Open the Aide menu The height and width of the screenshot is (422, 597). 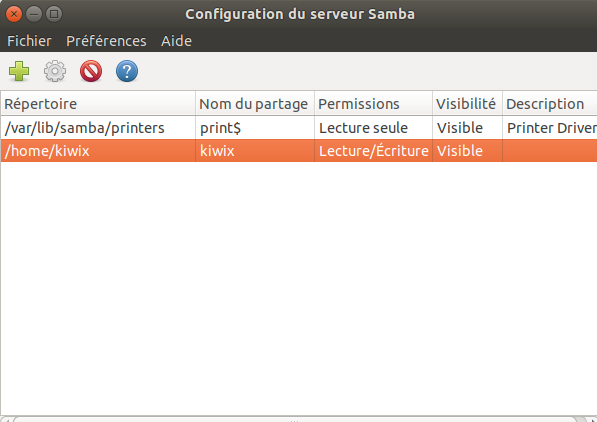(176, 41)
